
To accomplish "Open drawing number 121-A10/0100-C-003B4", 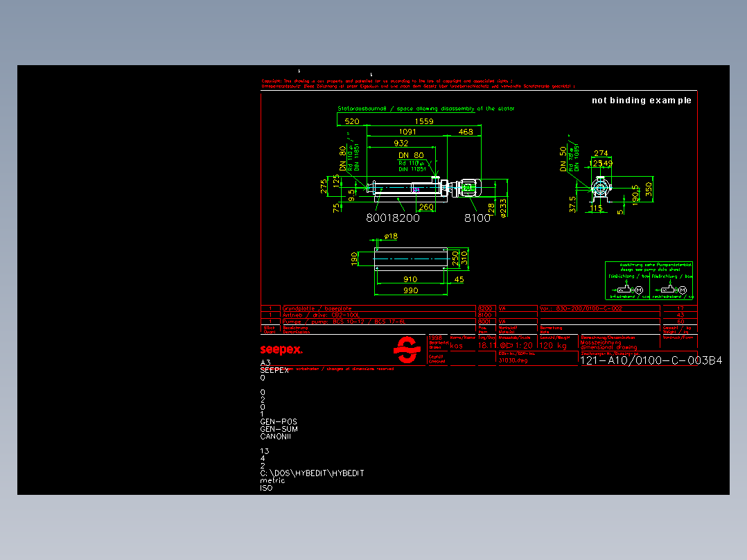I will [651, 361].
